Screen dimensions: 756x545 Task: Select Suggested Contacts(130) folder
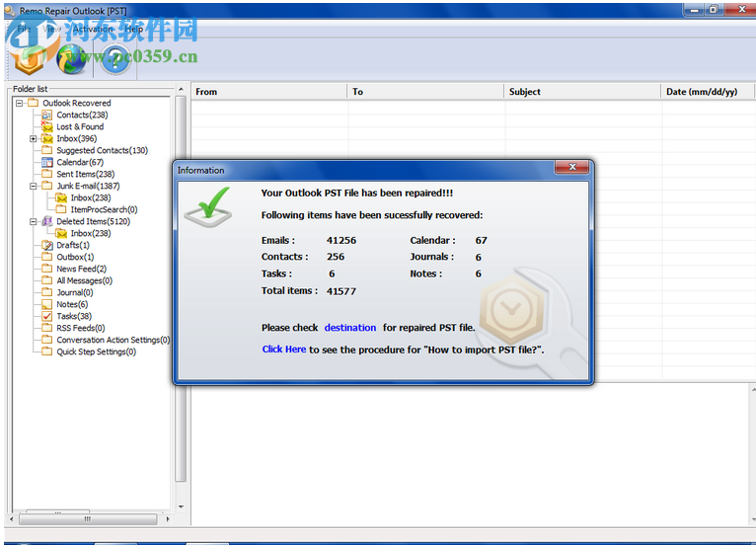coord(103,150)
